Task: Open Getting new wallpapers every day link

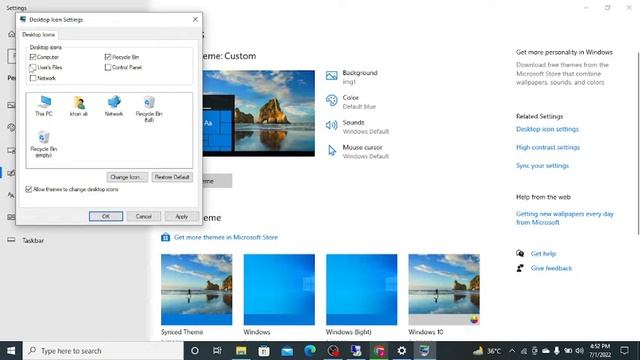Action: 564,218
